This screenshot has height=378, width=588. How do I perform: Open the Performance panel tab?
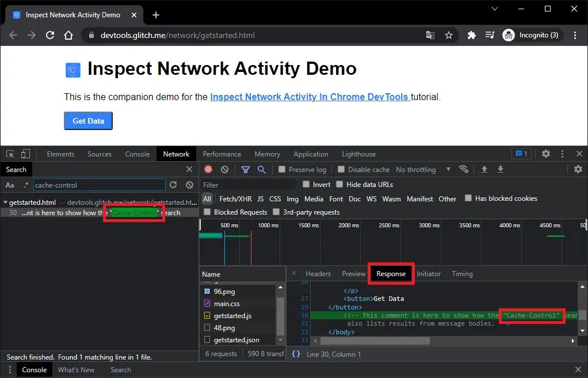pyautogui.click(x=222, y=154)
